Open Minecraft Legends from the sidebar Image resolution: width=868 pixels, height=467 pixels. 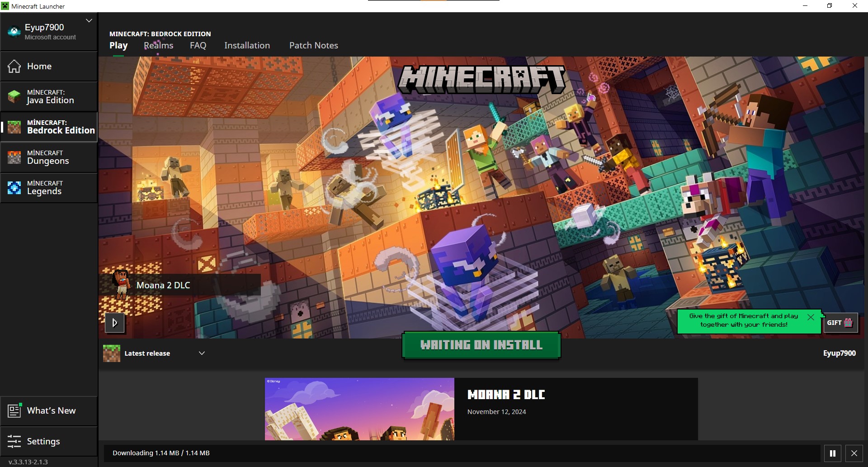click(49, 188)
